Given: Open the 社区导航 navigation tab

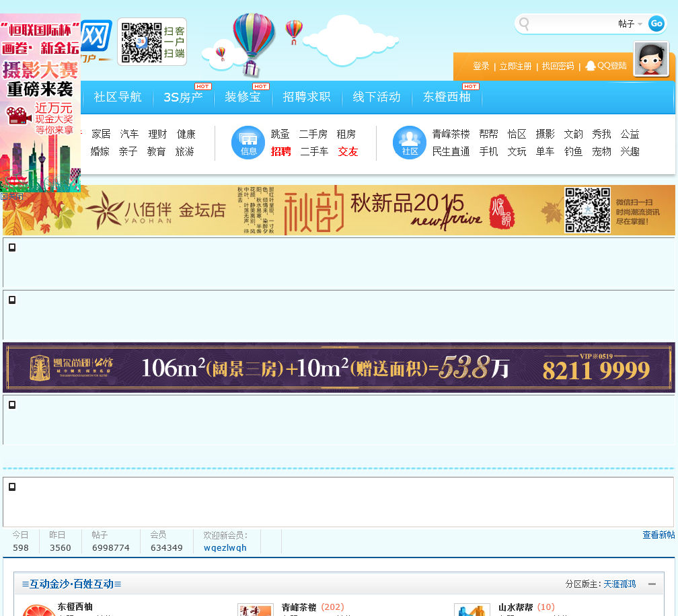Looking at the screenshot, I should 117,97.
